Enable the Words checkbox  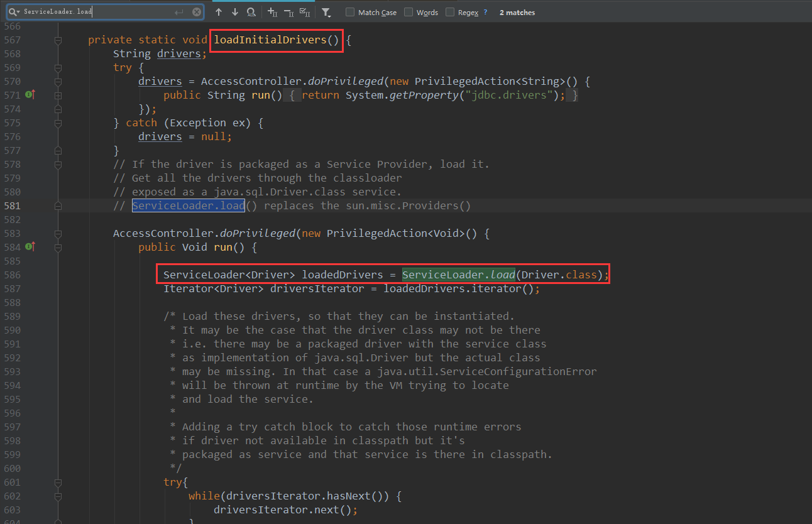(409, 12)
